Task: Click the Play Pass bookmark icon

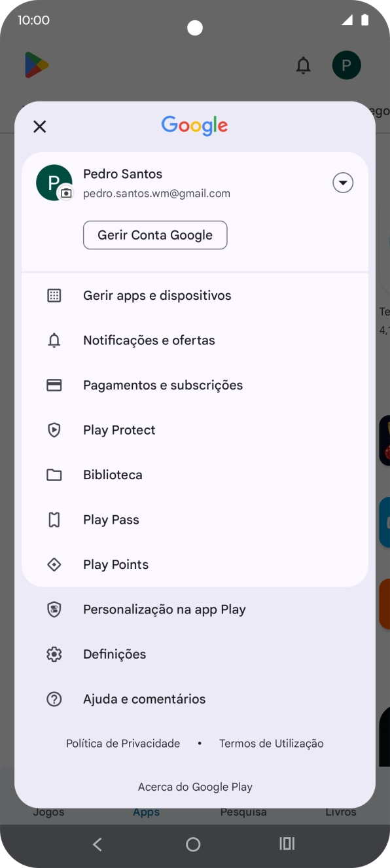Action: 54,519
